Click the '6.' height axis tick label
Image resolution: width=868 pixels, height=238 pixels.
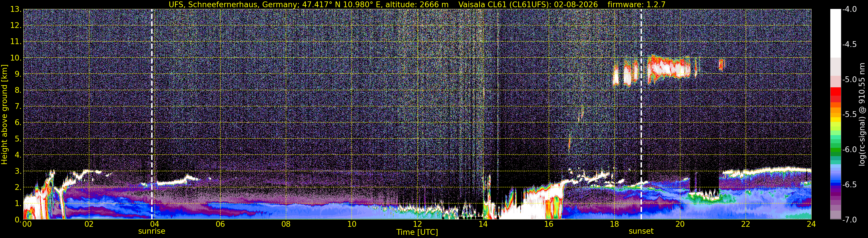pos(18,123)
